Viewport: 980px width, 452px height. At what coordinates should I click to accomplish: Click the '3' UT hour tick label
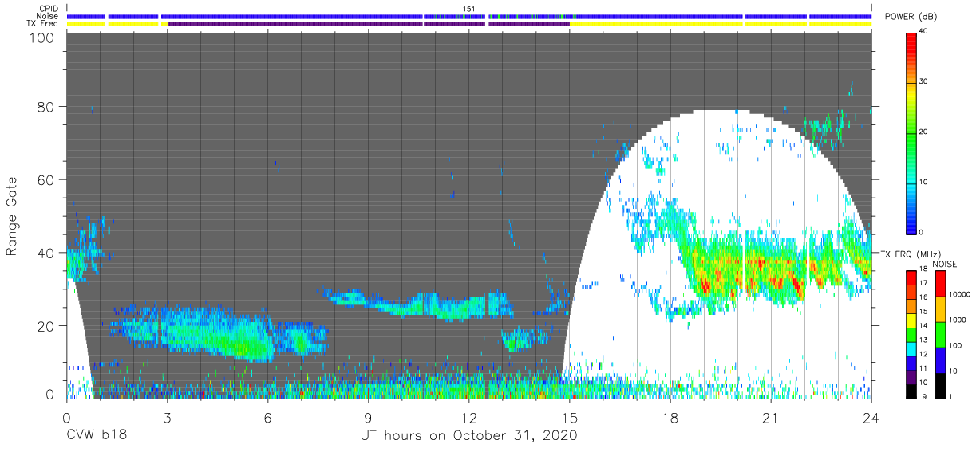pyautogui.click(x=167, y=417)
